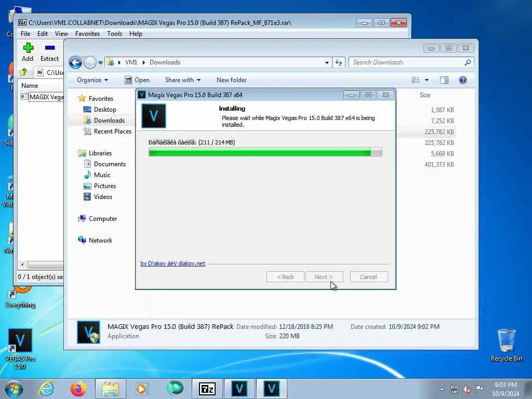Click the Explorer help icon

462,80
